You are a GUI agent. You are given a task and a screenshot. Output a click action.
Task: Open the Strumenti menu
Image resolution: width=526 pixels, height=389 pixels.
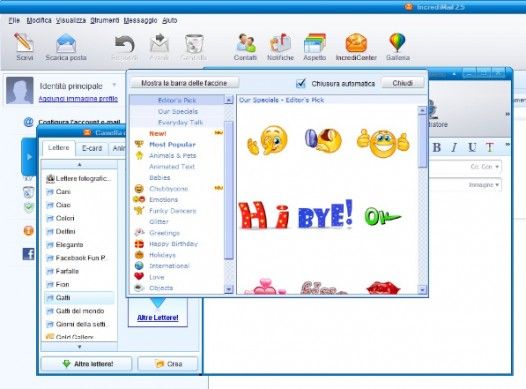pyautogui.click(x=105, y=20)
